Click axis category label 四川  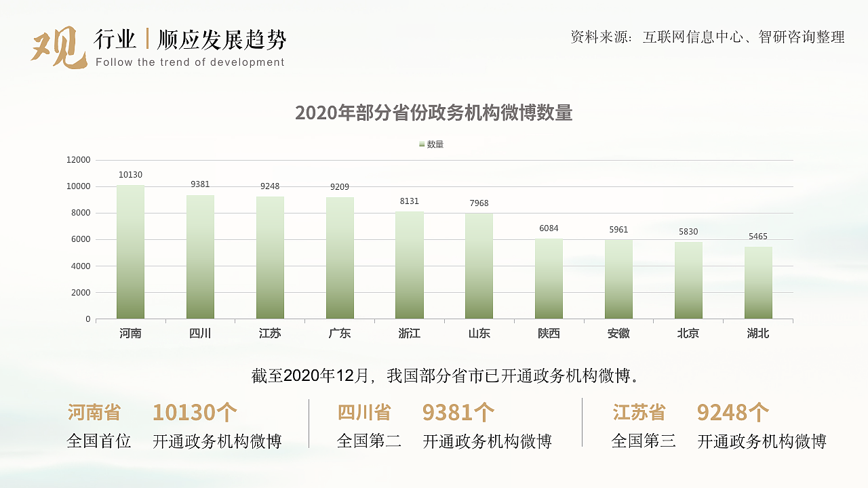200,333
